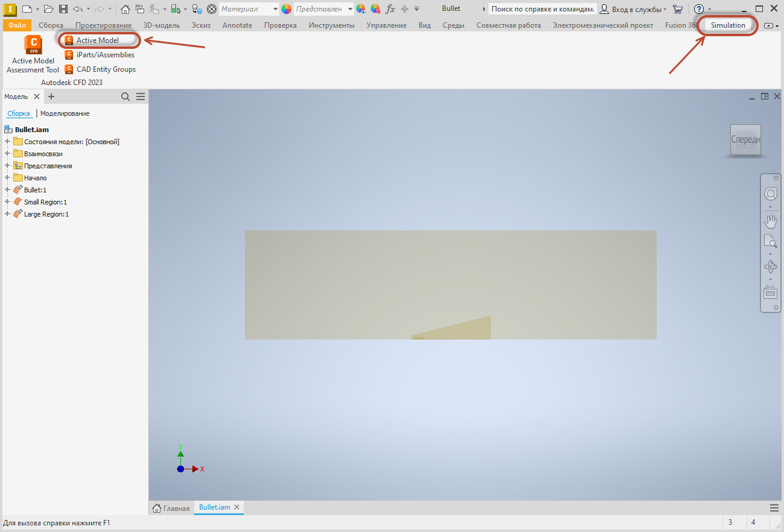
Task: Click the texture sphere icon beside Материал
Action: point(211,9)
